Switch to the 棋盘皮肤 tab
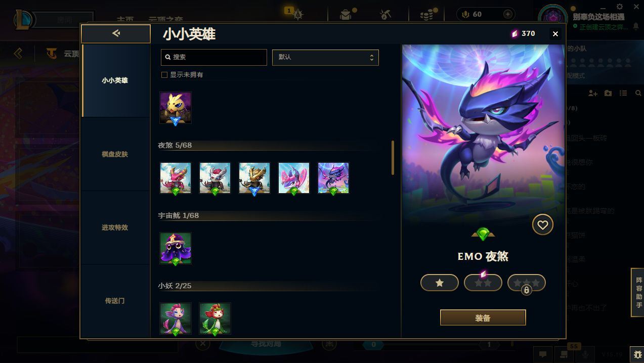644x363 pixels. [x=115, y=154]
